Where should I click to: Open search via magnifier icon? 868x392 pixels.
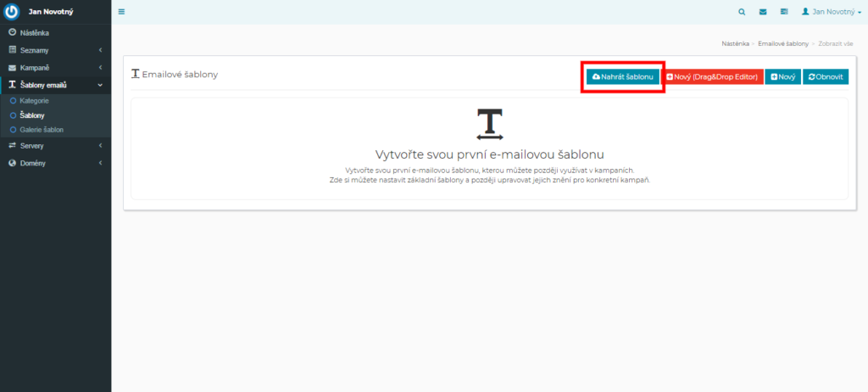pos(742,12)
